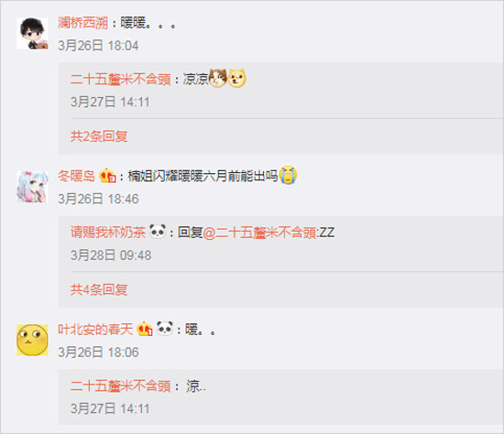The image size is (504, 434).
Task: Click the yellow smiley face avatar
Action: tap(32, 340)
